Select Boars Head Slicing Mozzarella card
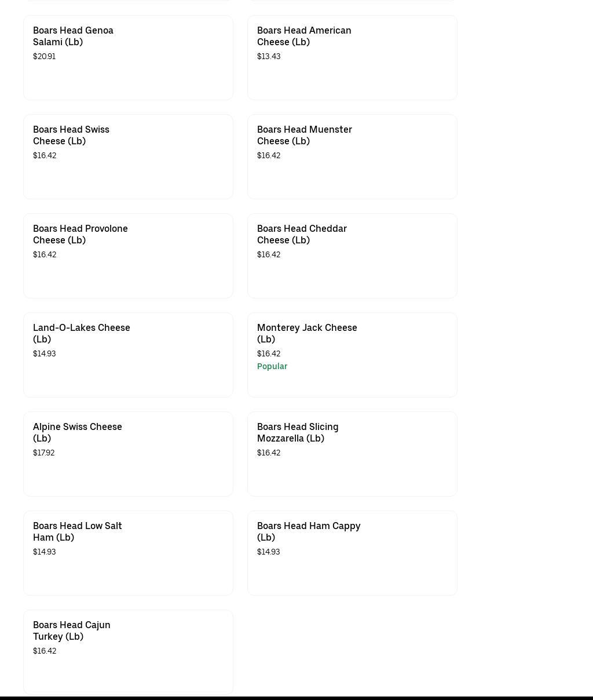The height and width of the screenshot is (700, 593). point(352,454)
